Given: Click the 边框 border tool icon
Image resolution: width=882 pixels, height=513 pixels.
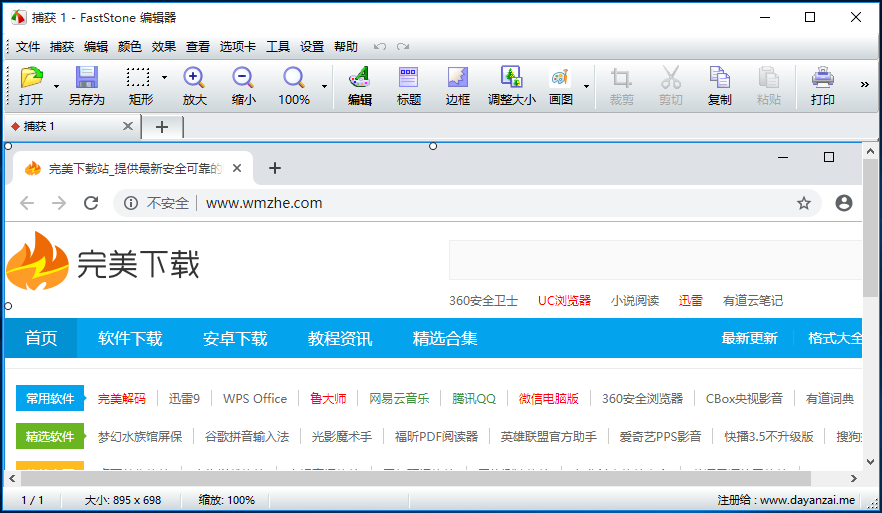Looking at the screenshot, I should (x=457, y=79).
